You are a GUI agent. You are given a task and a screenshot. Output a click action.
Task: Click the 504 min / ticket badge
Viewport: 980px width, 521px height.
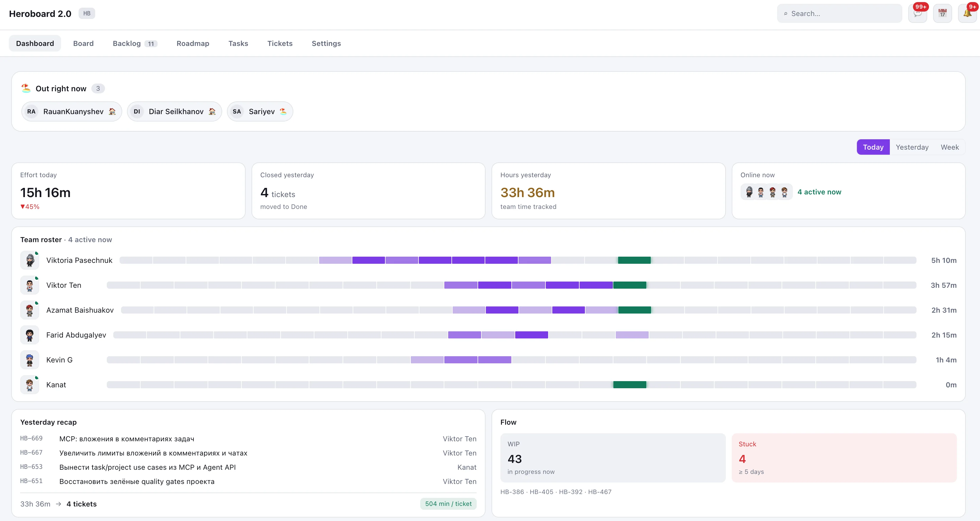(448, 504)
